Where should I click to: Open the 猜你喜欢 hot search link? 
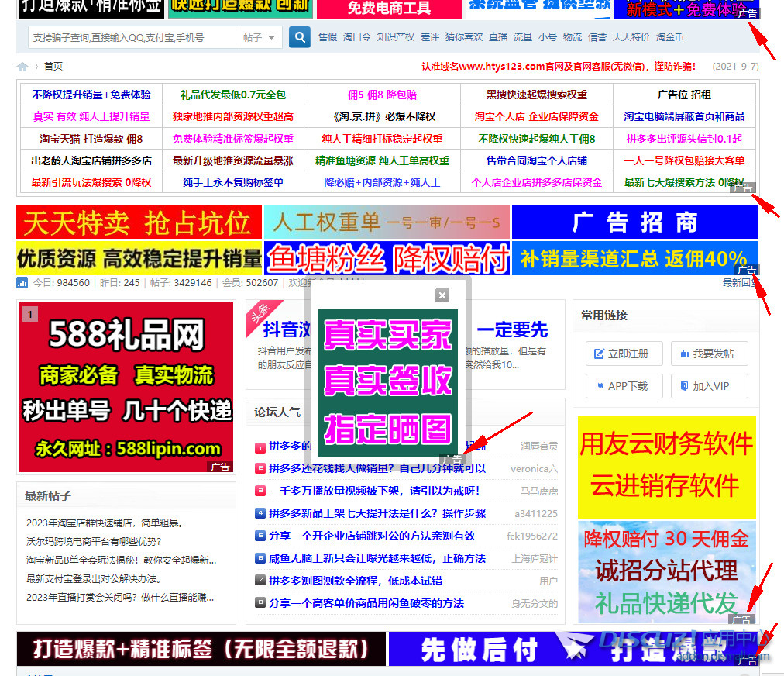point(464,37)
